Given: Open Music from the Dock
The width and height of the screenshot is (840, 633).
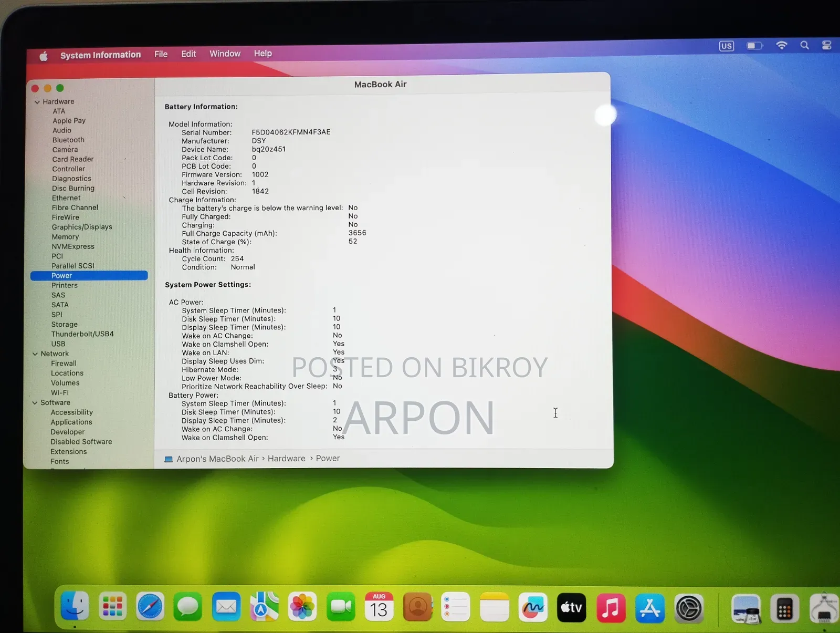Looking at the screenshot, I should pyautogui.click(x=611, y=608).
